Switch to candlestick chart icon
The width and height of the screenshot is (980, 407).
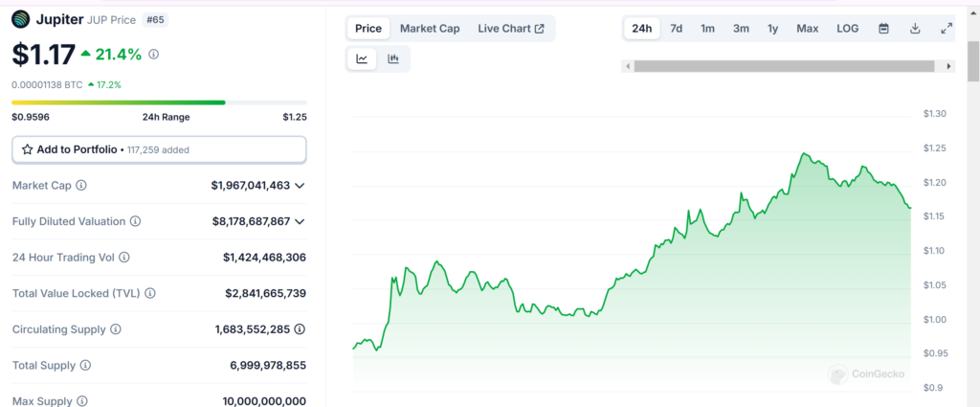click(x=393, y=59)
